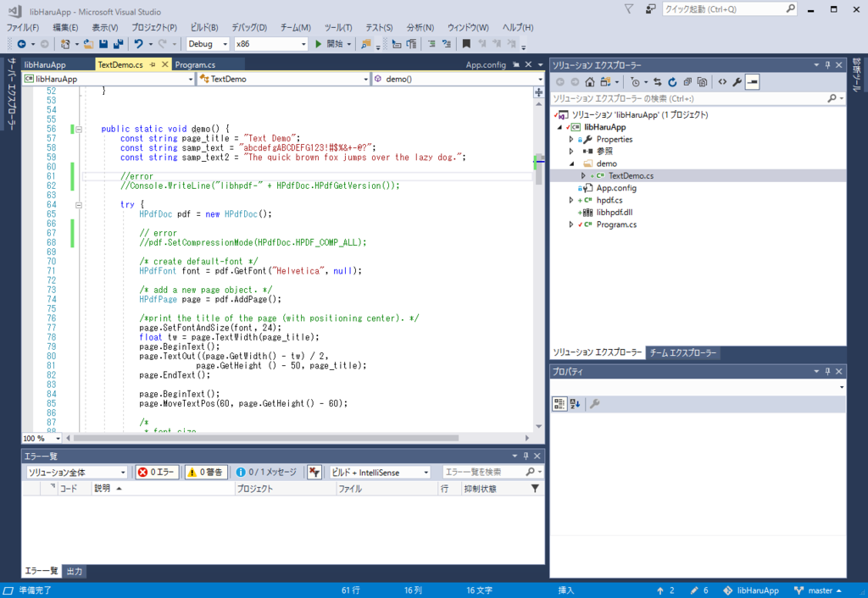Switch to the 出力 output tab
This screenshot has width=868, height=598.
pos(75,571)
